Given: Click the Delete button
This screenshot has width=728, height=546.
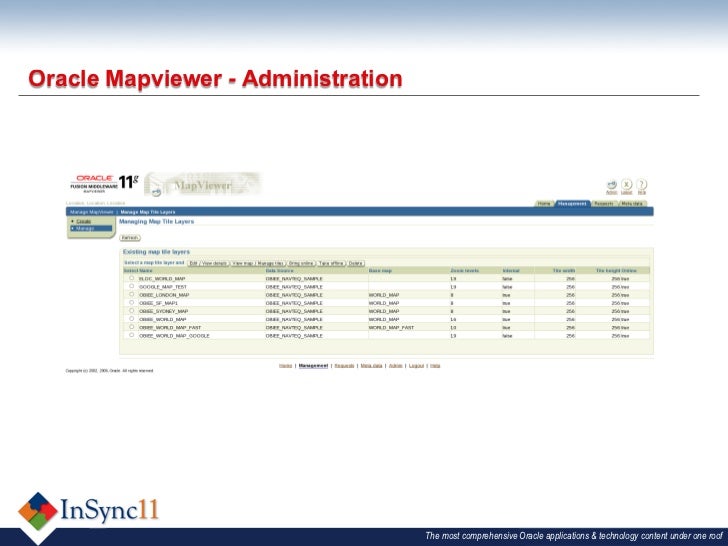Looking at the screenshot, I should point(356,263).
